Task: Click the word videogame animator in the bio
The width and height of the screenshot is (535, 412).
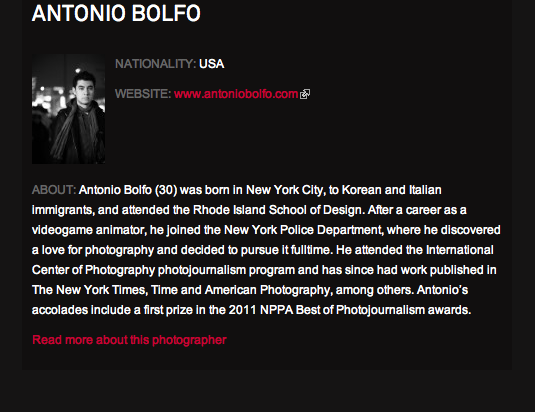Action: click(89, 230)
